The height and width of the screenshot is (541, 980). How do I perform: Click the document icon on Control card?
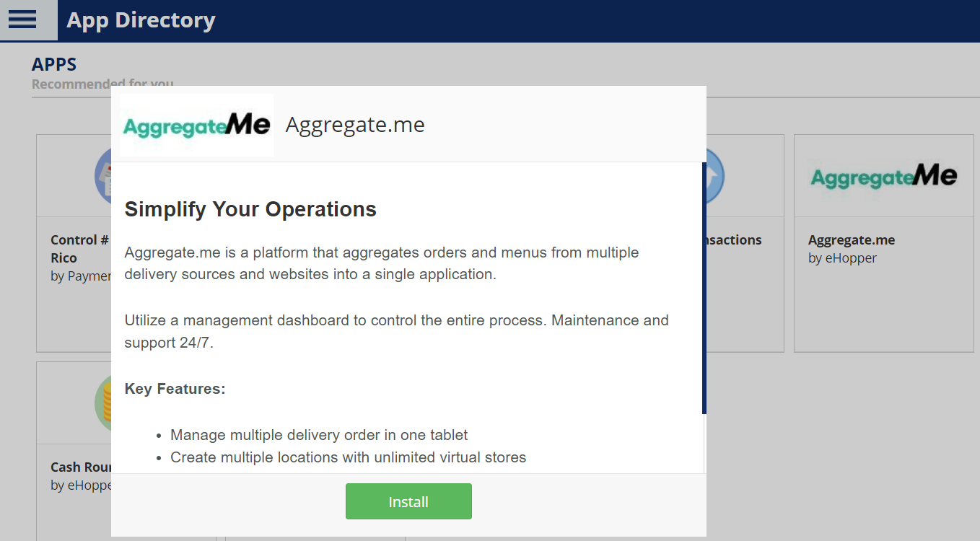[x=103, y=175]
